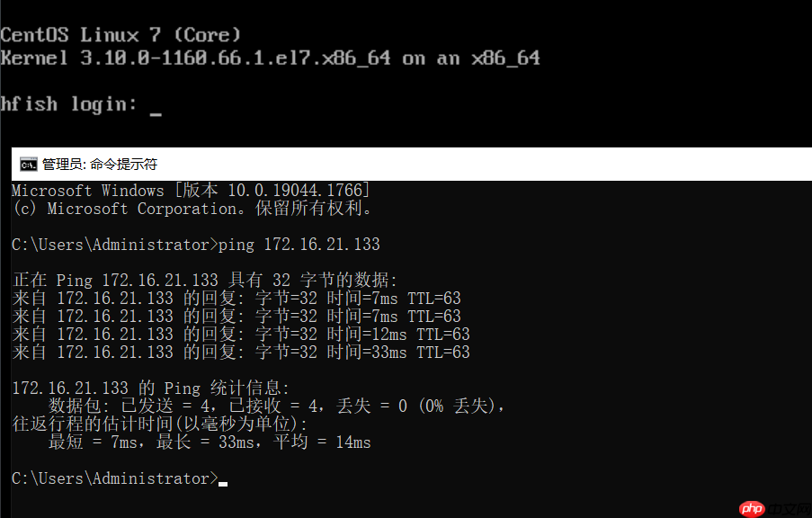Click the 管理员: 命令提示符 window title
Screen dimensions: 812x518
[x=100, y=165]
